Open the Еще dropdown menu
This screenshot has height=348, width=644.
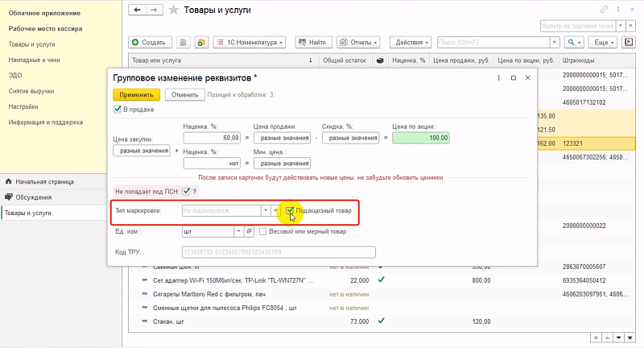603,43
